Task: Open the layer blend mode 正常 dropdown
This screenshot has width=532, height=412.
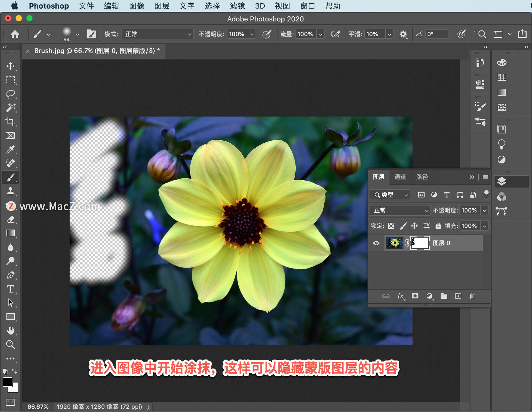Action: [400, 210]
